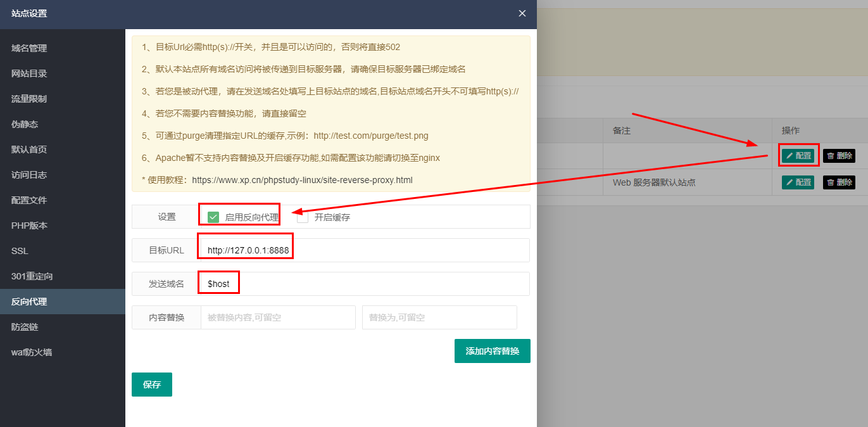Open 域名管理 in the sidebar
Screen dimensions: 868x427
63,48
